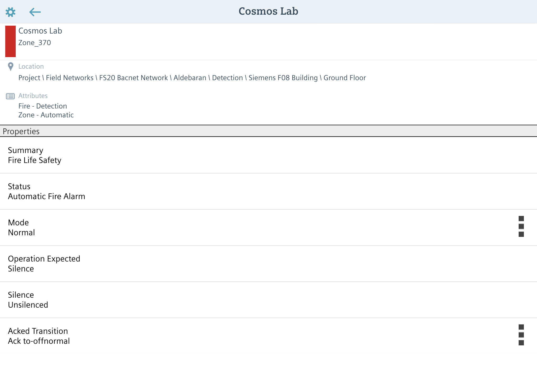Screen dimensions: 537x392
Task: Go back using the arrow icon
Action: [x=35, y=12]
